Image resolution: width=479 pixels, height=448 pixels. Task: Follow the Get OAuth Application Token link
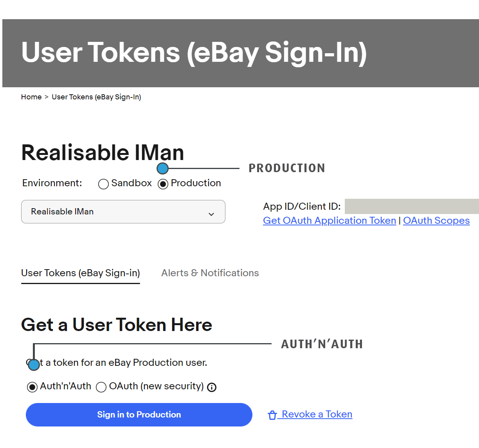tap(330, 221)
